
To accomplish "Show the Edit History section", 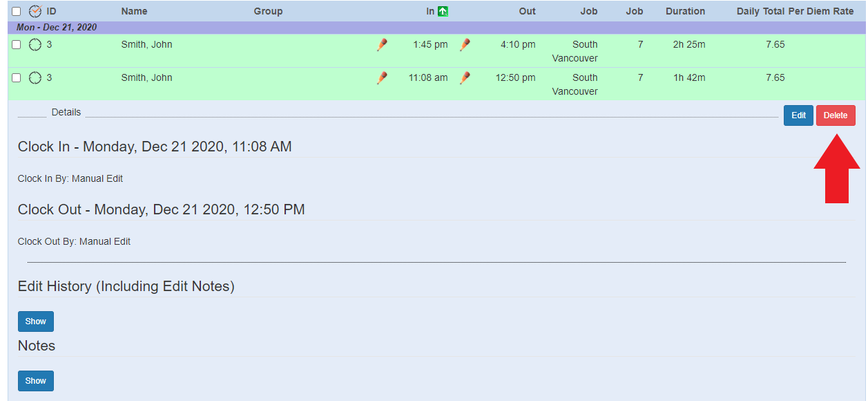I will [x=36, y=321].
